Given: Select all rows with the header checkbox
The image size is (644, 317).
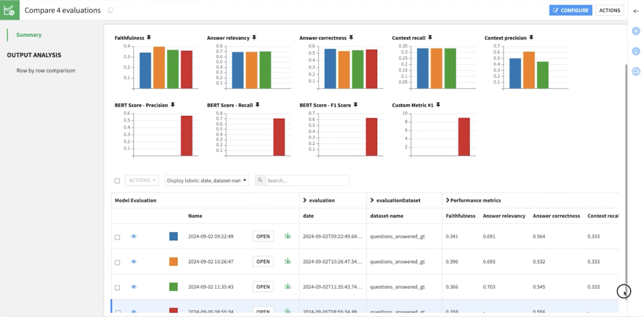Looking at the screenshot, I should 117,181.
